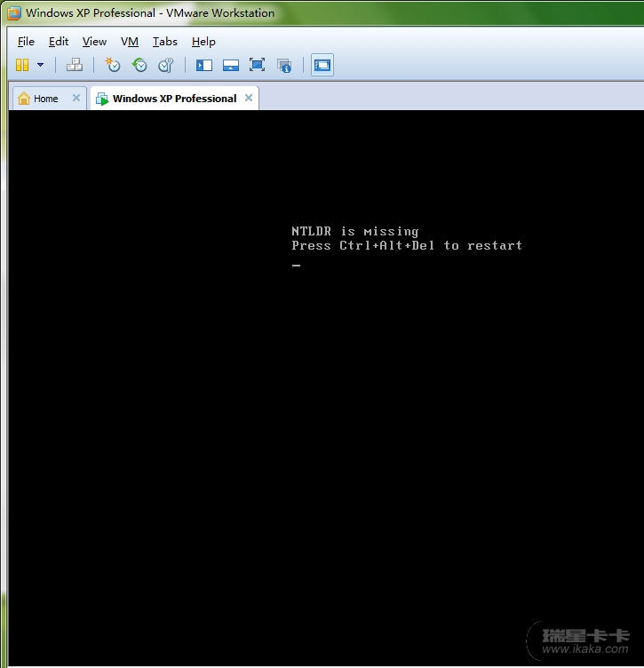Open the Edit menu
This screenshot has width=644, height=668.
click(x=59, y=42)
